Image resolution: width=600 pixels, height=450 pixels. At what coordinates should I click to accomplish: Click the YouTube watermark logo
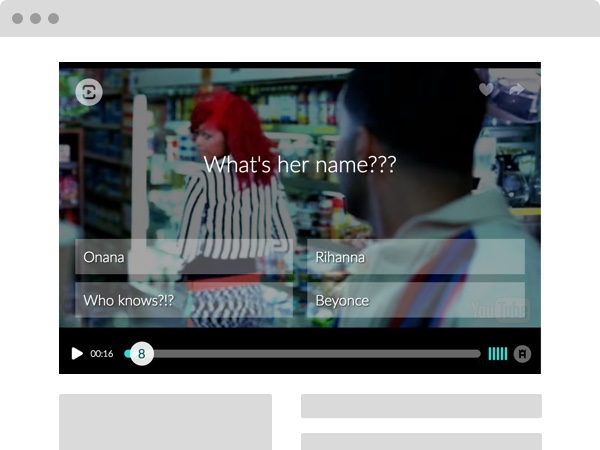click(x=501, y=310)
